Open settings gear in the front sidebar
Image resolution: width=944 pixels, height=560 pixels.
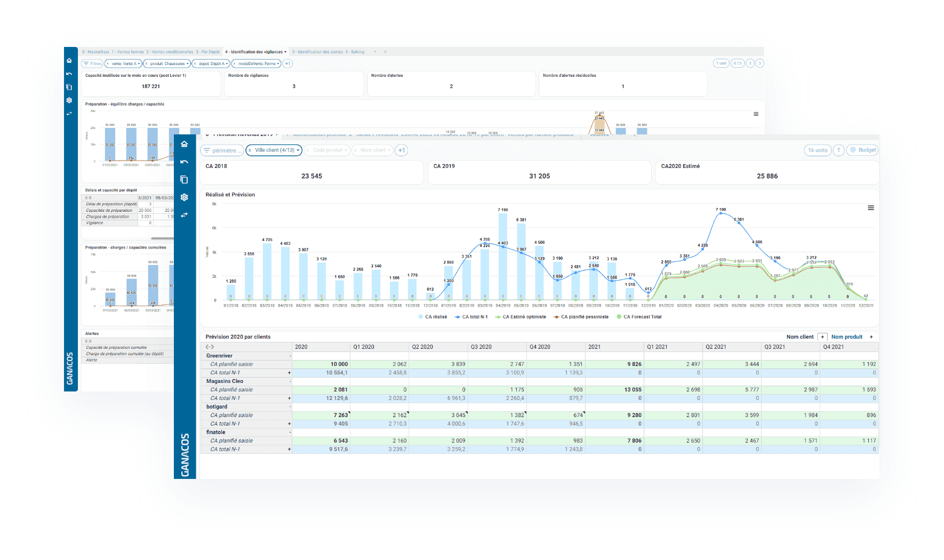point(185,197)
